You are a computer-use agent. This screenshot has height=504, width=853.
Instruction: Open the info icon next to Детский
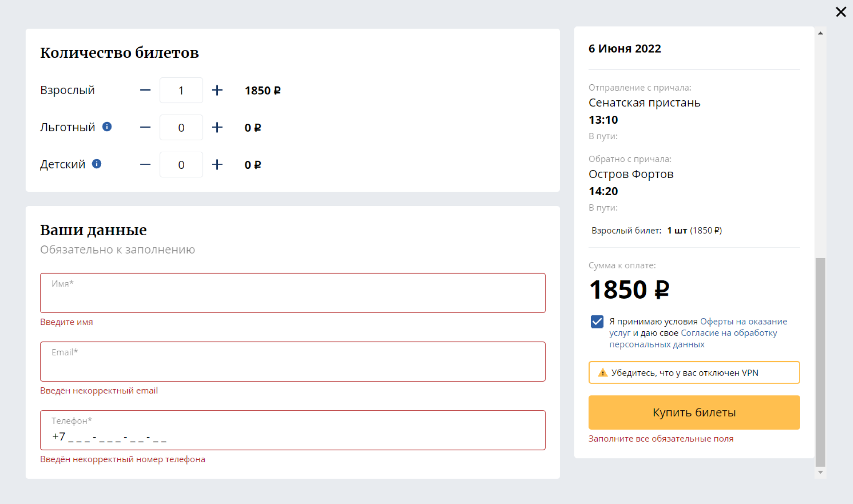pos(97,164)
